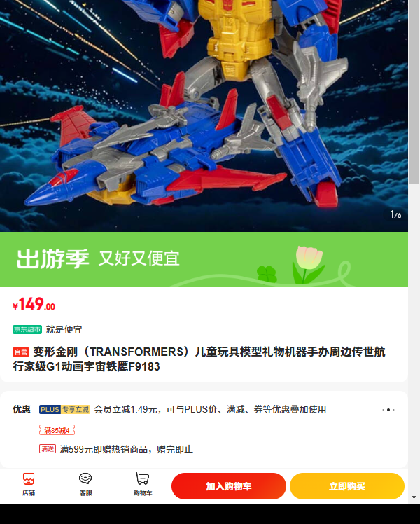Open the 出游季 promotional banner
The height and width of the screenshot is (524, 420).
pyautogui.click(x=204, y=259)
